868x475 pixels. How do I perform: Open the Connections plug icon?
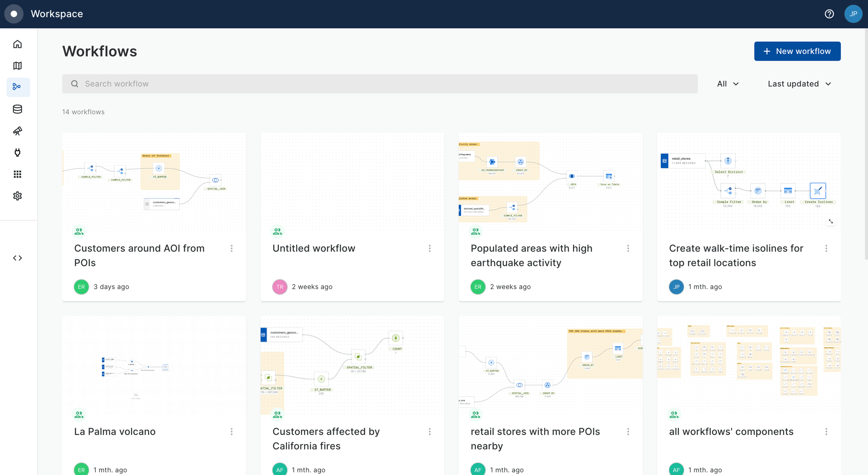[17, 153]
